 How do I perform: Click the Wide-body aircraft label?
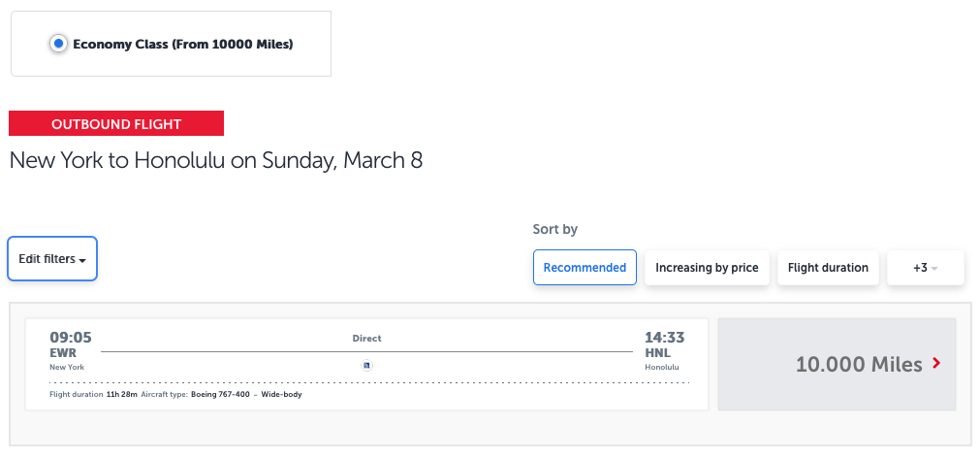[281, 395]
